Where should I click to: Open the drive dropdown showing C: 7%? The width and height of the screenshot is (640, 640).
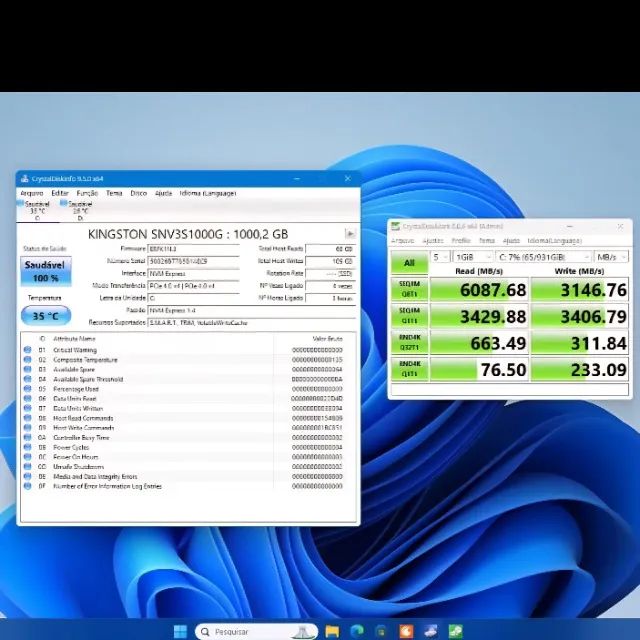point(543,257)
